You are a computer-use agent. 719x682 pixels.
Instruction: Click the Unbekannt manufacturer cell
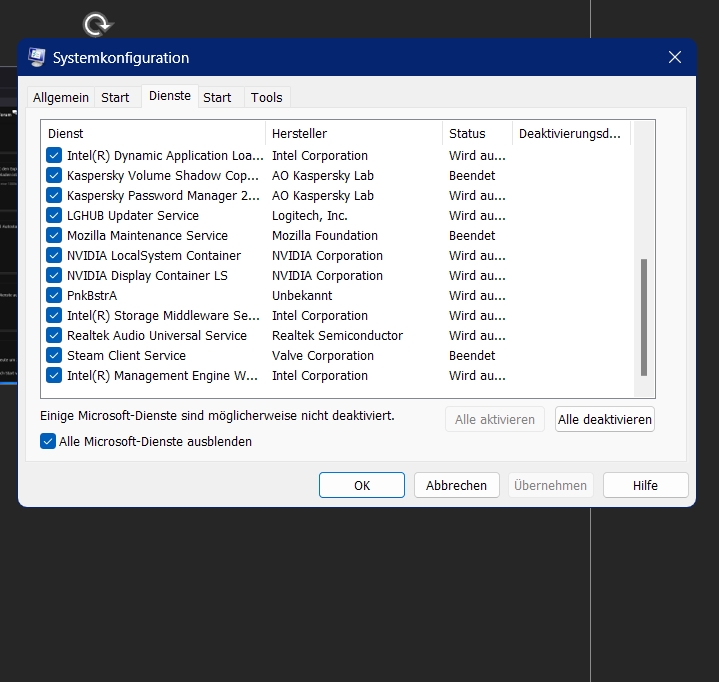[302, 295]
